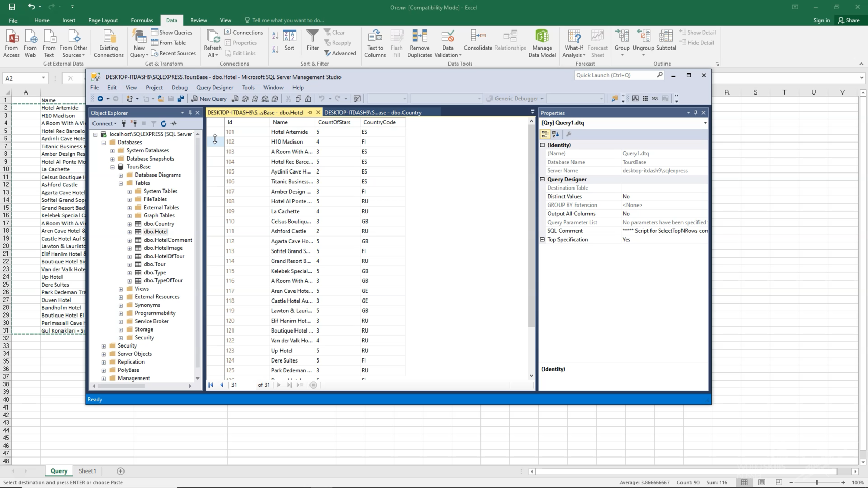
Task: Click Subtotal icon in Outline group
Action: [x=666, y=41]
